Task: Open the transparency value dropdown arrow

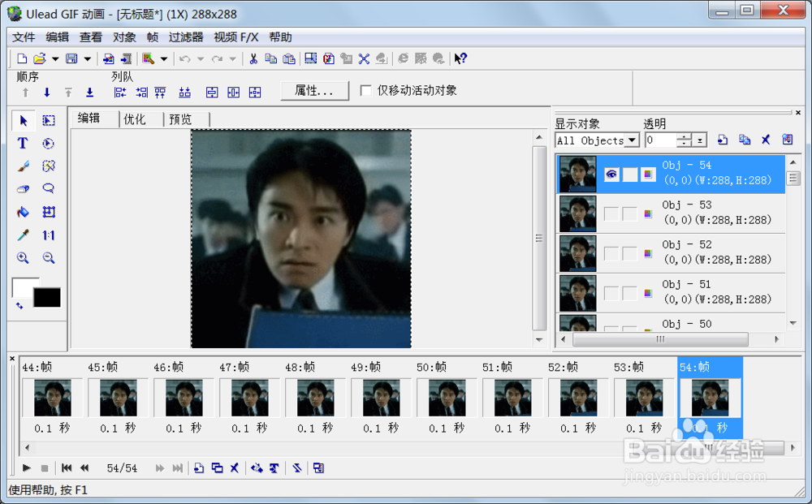Action: point(700,140)
